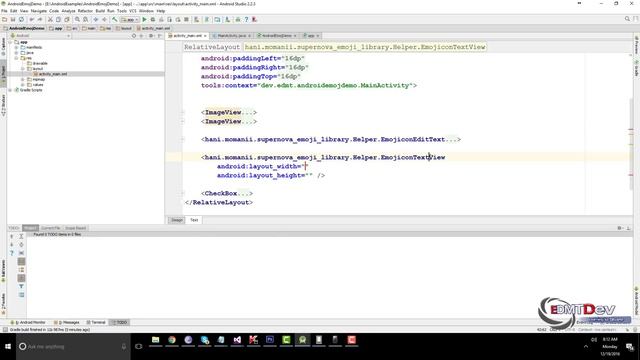
Task: Open the Project panel gear settings icon
Action: coord(151,36)
